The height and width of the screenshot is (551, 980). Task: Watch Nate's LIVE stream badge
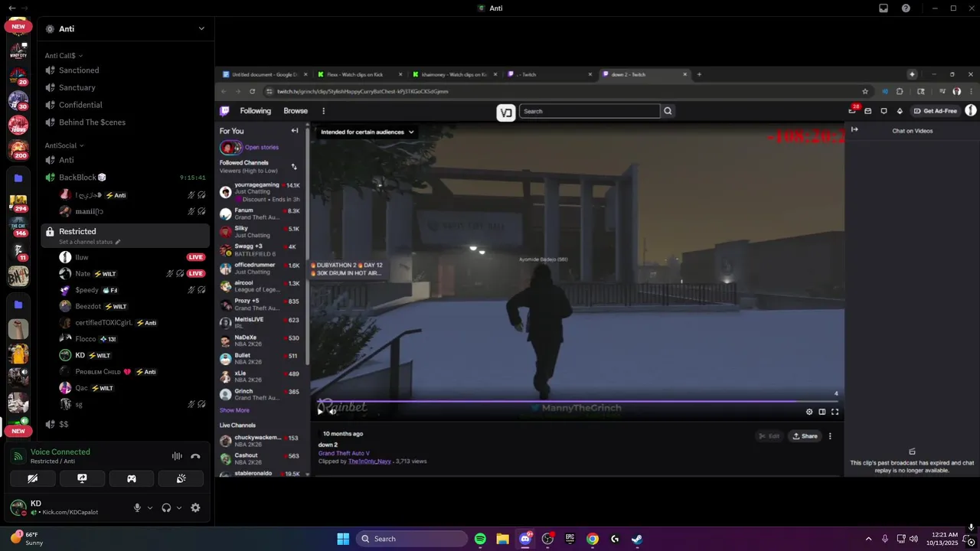[196, 273]
